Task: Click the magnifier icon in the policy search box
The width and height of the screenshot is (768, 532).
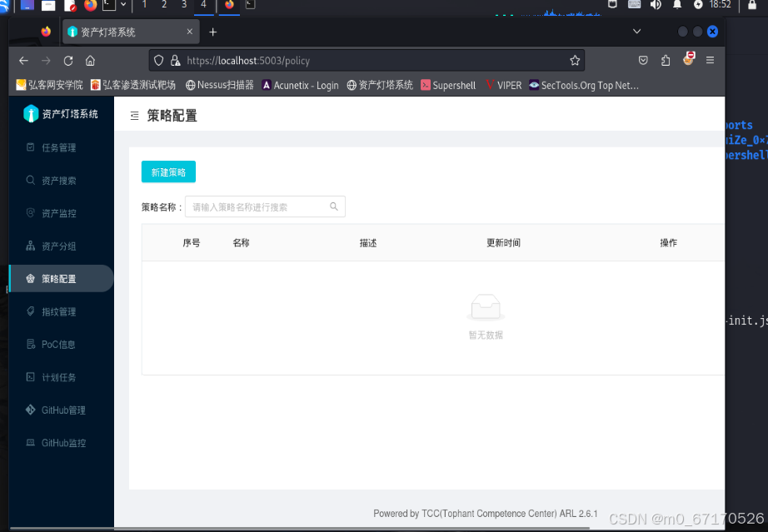Action: (x=334, y=206)
